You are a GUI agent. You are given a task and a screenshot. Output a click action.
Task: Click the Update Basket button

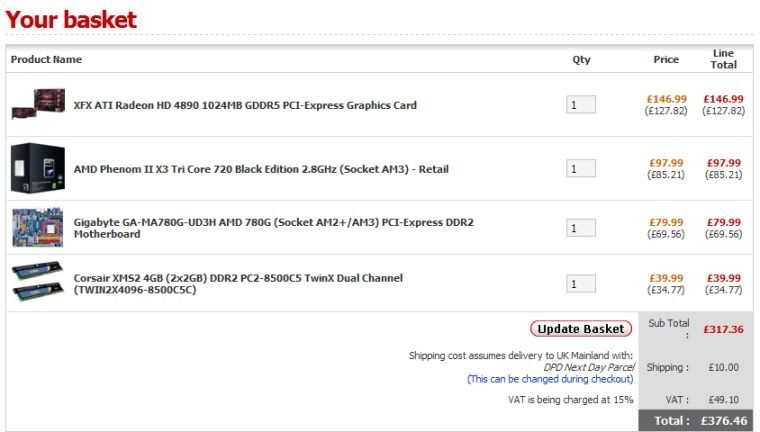(580, 329)
